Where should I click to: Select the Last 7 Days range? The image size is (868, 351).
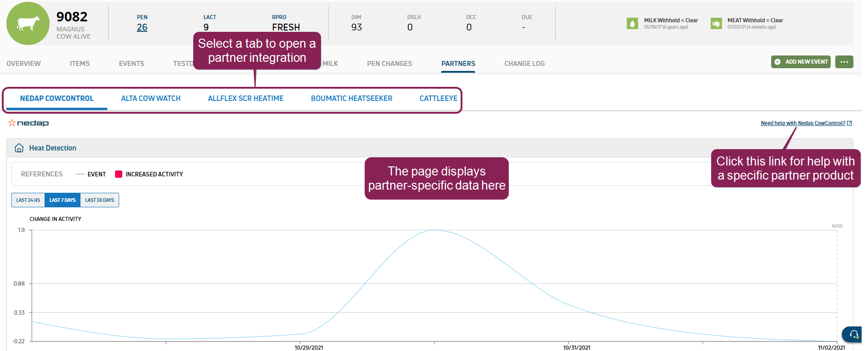click(63, 200)
